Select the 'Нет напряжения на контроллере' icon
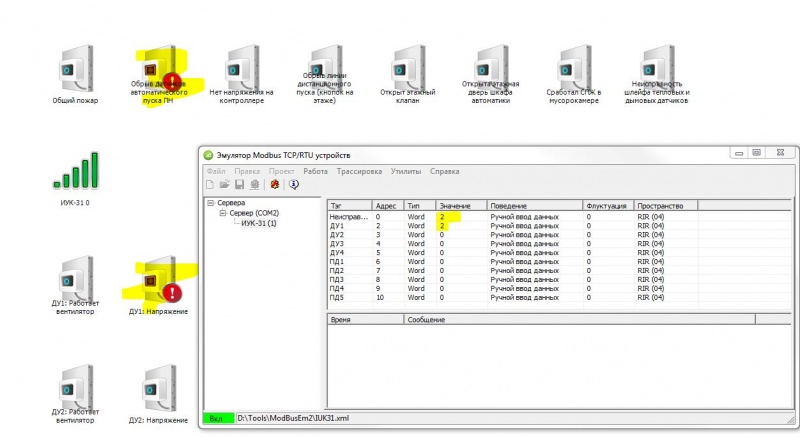This screenshot has width=800, height=438. click(x=241, y=70)
